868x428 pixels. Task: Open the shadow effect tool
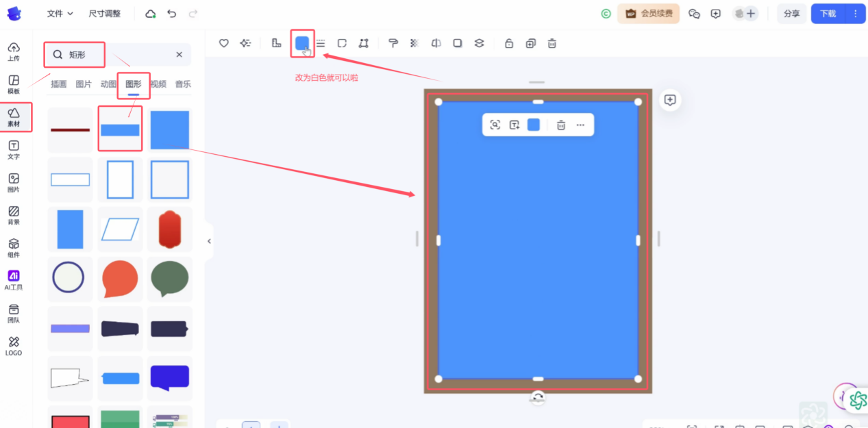coord(458,43)
